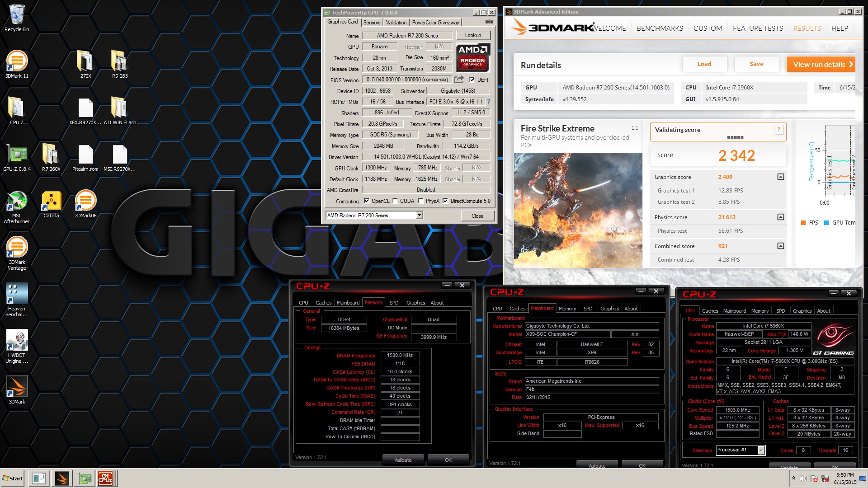868x488 pixels.
Task: Launch GPU-Z.0.8.4 desktop icon
Action: (x=17, y=158)
